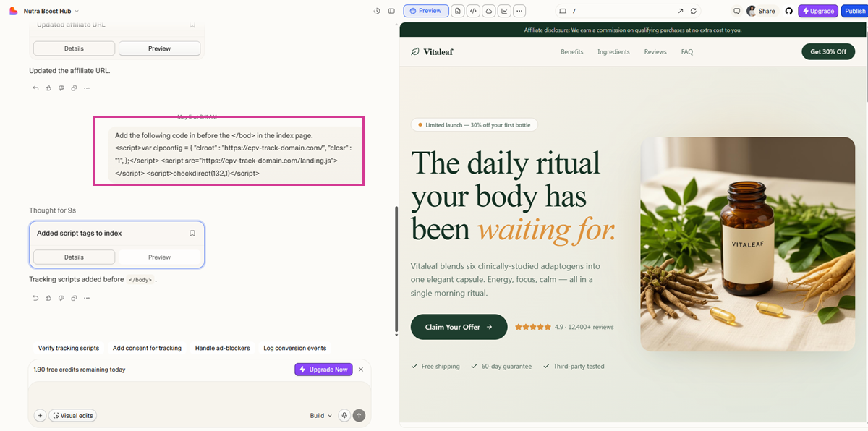
Task: Activate the microphone voice input
Action: click(344, 416)
